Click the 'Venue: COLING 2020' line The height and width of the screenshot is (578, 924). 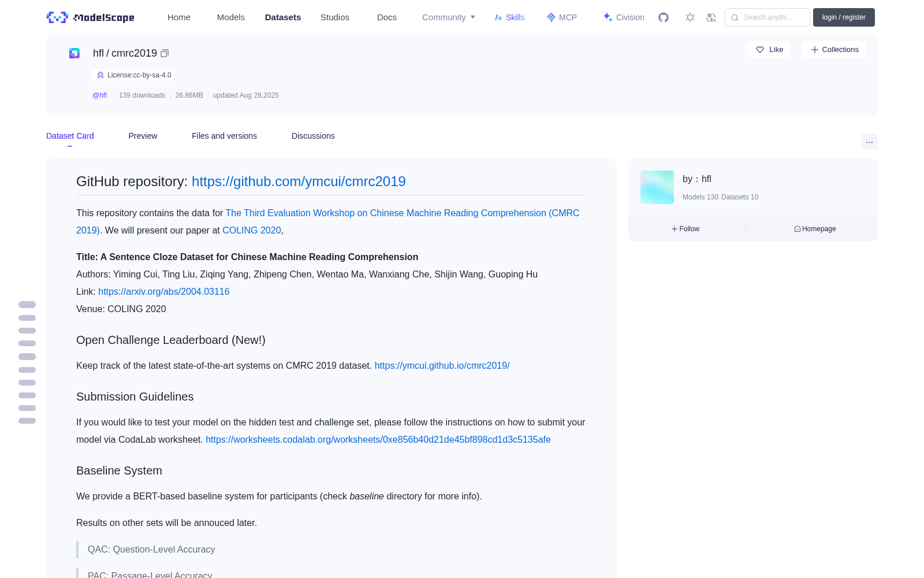coord(121,309)
